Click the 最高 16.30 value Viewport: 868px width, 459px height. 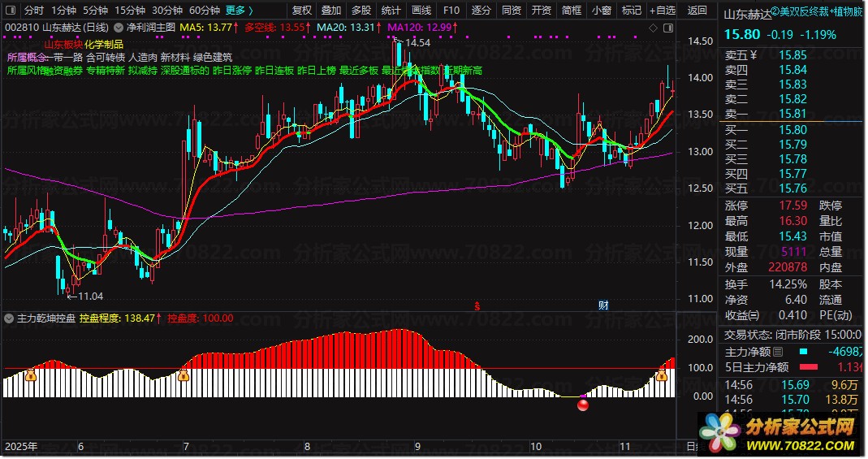[792, 221]
